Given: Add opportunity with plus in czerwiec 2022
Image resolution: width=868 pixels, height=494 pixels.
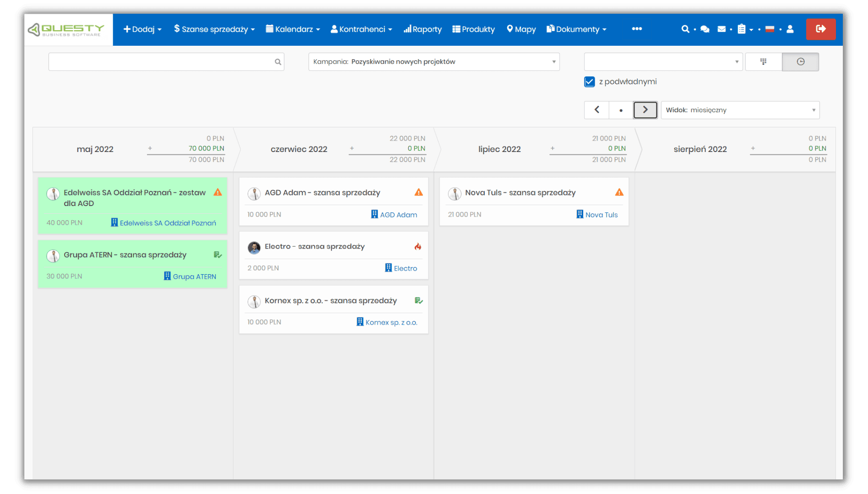Looking at the screenshot, I should click(x=352, y=148).
